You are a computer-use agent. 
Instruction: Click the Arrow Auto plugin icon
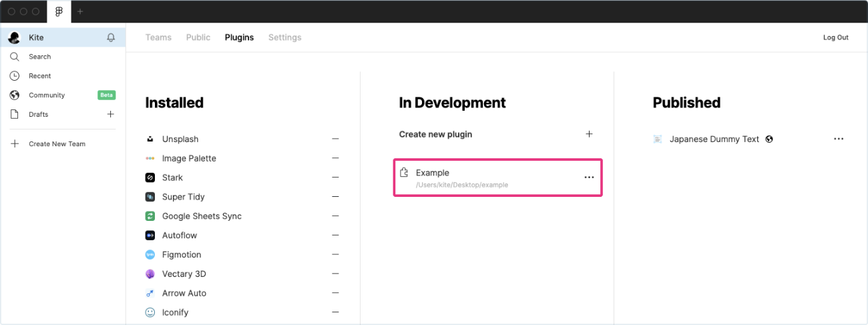coord(150,293)
